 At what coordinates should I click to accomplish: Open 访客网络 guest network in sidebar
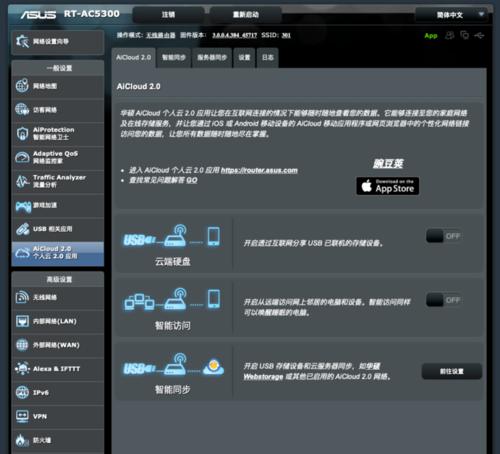[58, 110]
